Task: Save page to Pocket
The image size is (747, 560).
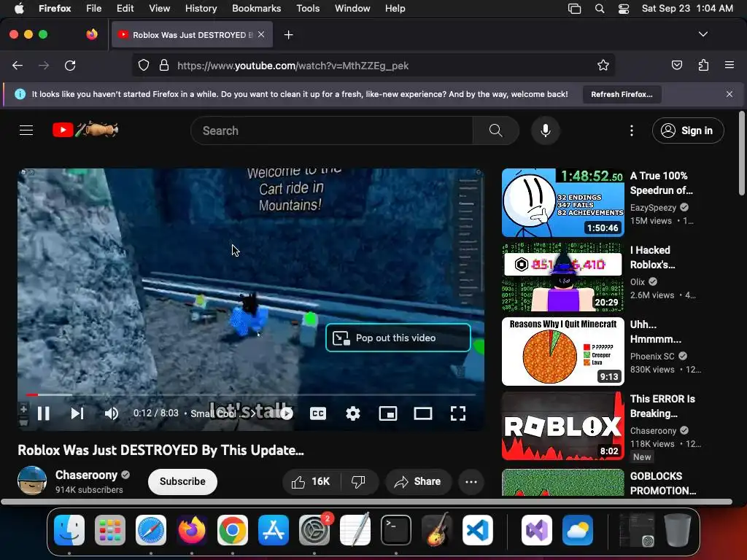Action: point(677,65)
